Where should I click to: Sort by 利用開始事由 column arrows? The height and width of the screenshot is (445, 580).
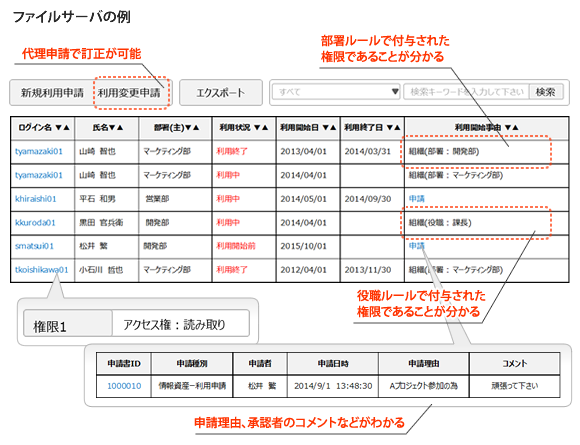[x=512, y=128]
